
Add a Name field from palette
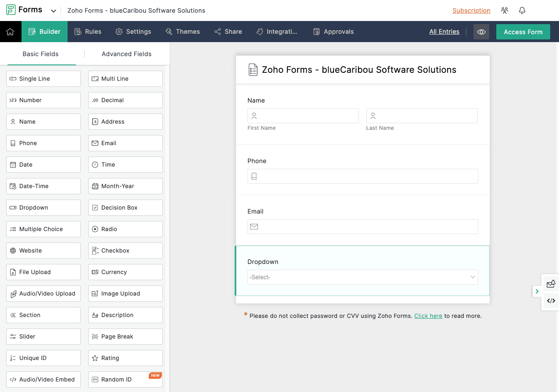[x=43, y=121]
